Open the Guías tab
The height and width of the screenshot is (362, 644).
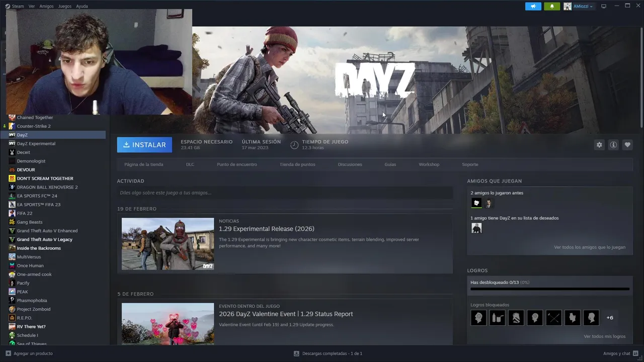point(390,164)
